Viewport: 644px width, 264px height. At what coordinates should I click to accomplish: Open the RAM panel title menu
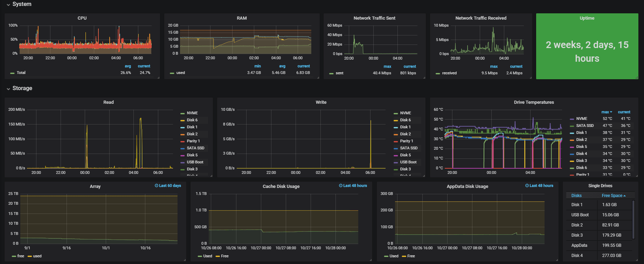pos(242,18)
